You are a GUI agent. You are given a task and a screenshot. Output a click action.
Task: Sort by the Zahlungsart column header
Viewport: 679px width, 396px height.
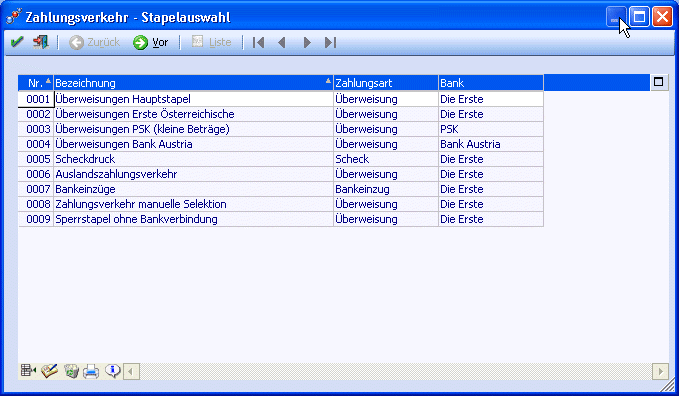(x=386, y=83)
